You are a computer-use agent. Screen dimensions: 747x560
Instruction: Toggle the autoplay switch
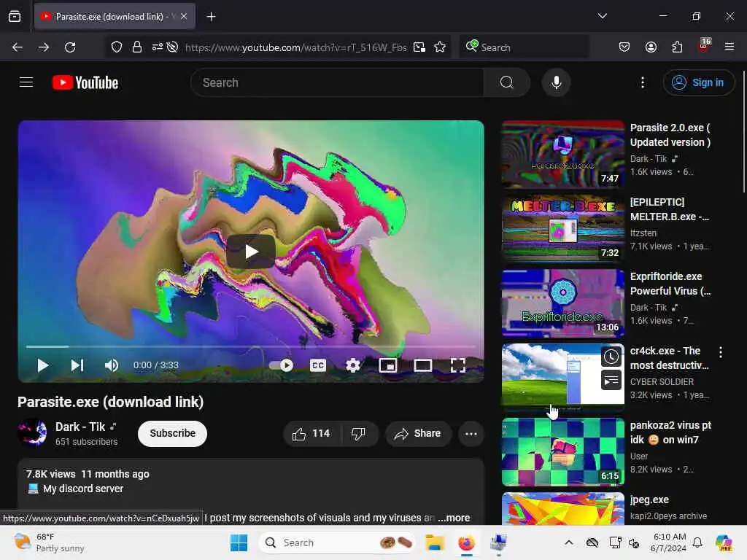[x=281, y=365]
